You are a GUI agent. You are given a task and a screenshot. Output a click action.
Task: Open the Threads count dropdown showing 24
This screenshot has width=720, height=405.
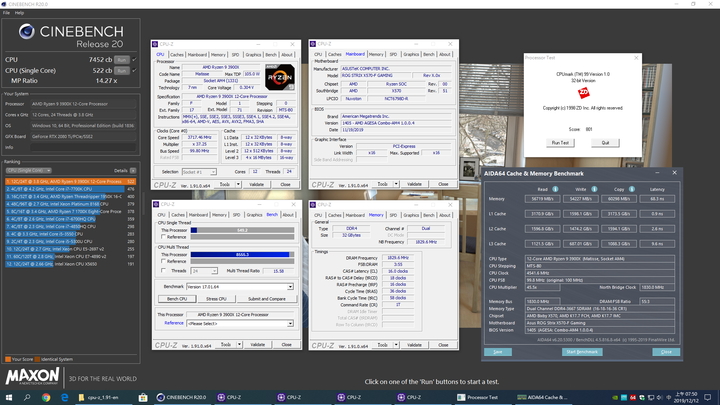click(203, 271)
